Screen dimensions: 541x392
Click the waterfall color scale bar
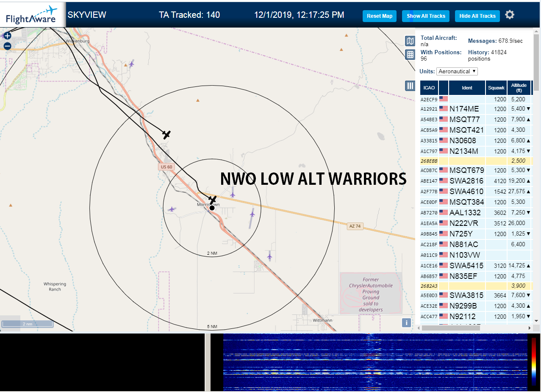click(534, 361)
